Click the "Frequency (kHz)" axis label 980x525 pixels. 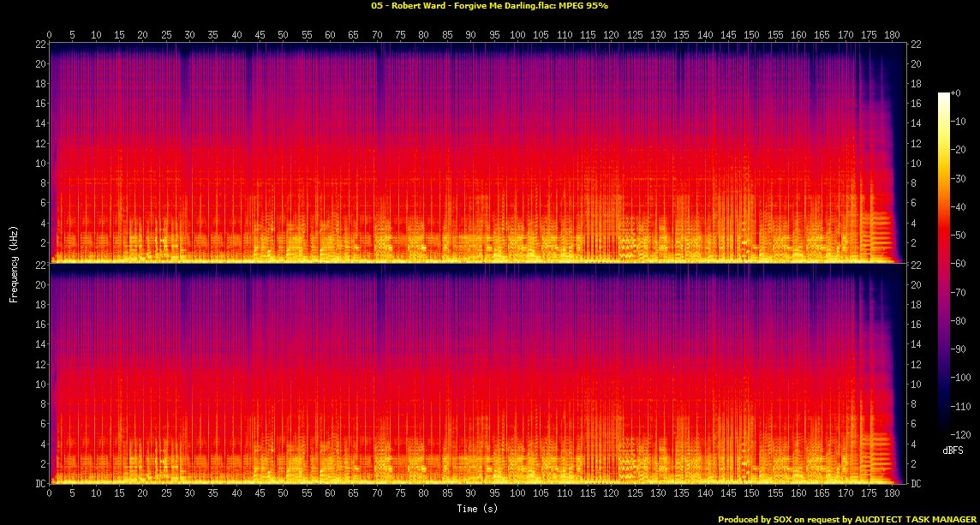click(x=13, y=264)
